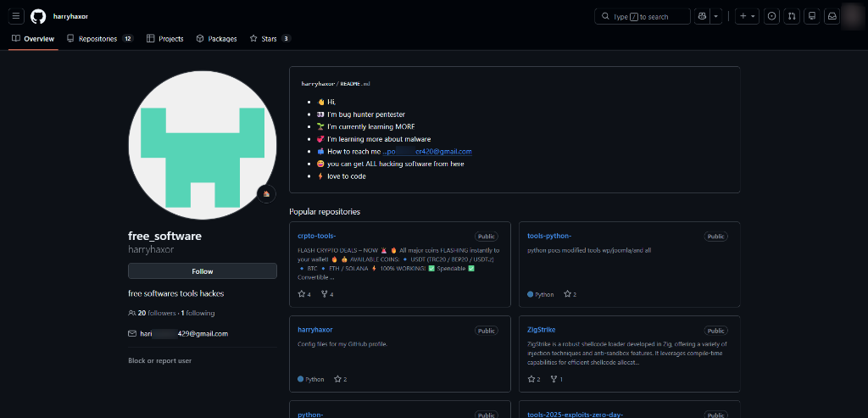Open the tools-python- repository
Image resolution: width=868 pixels, height=418 pixels.
coord(549,237)
